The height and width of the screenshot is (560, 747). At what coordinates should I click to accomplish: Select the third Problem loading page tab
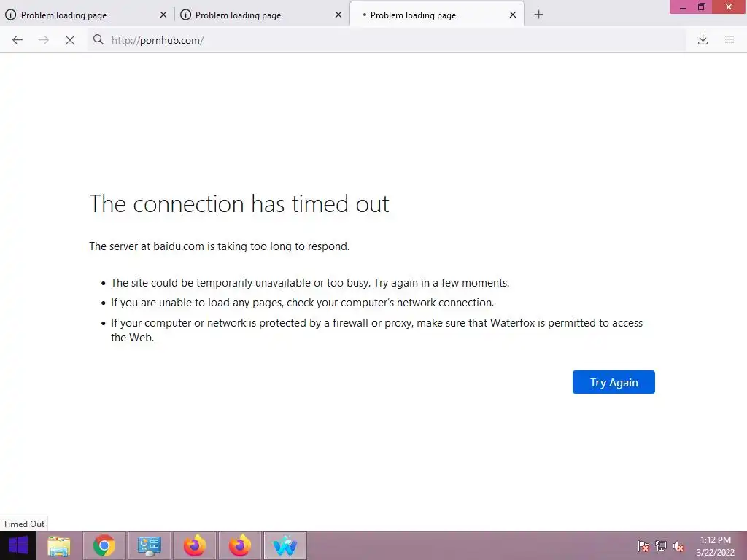coord(437,15)
